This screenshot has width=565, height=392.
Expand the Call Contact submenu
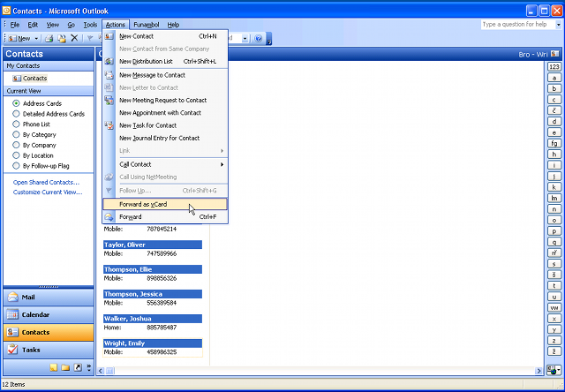(x=165, y=164)
